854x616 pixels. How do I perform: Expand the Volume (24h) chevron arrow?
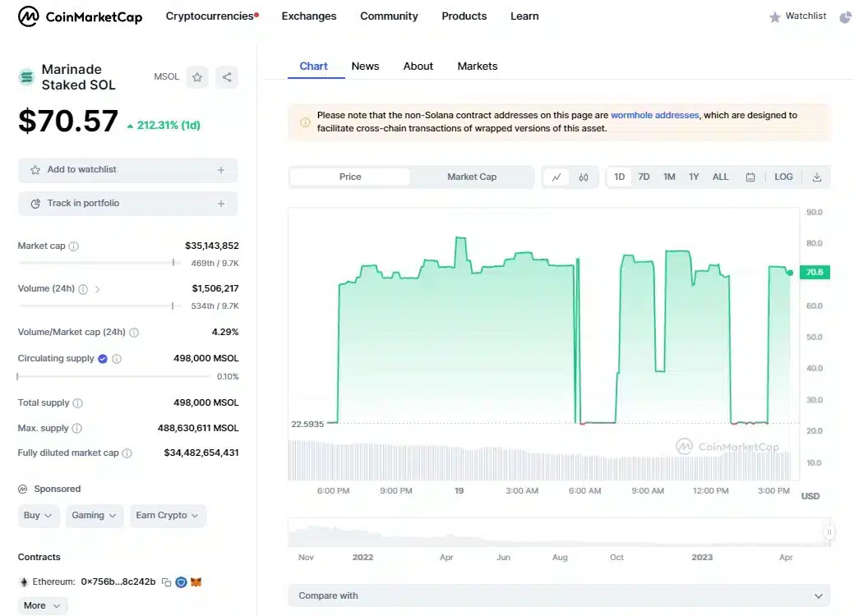pos(98,289)
